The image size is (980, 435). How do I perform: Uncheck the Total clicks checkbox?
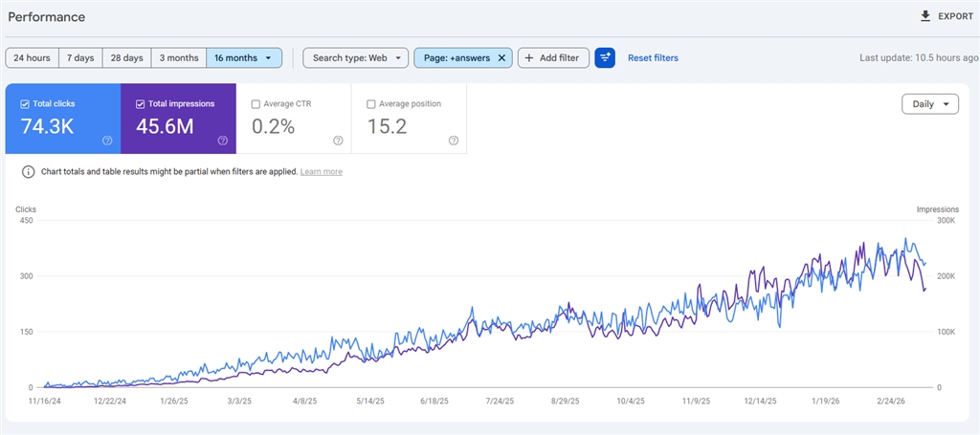coord(25,104)
